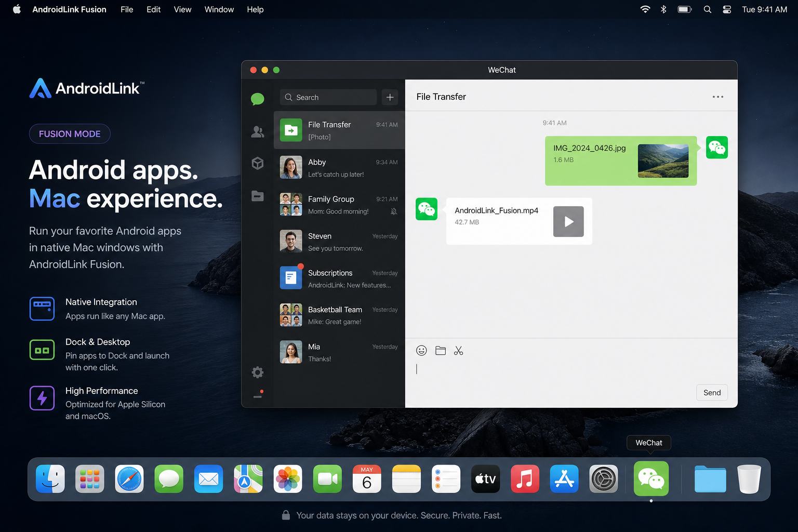
Task: Launch Music from the Dock
Action: click(x=525, y=478)
